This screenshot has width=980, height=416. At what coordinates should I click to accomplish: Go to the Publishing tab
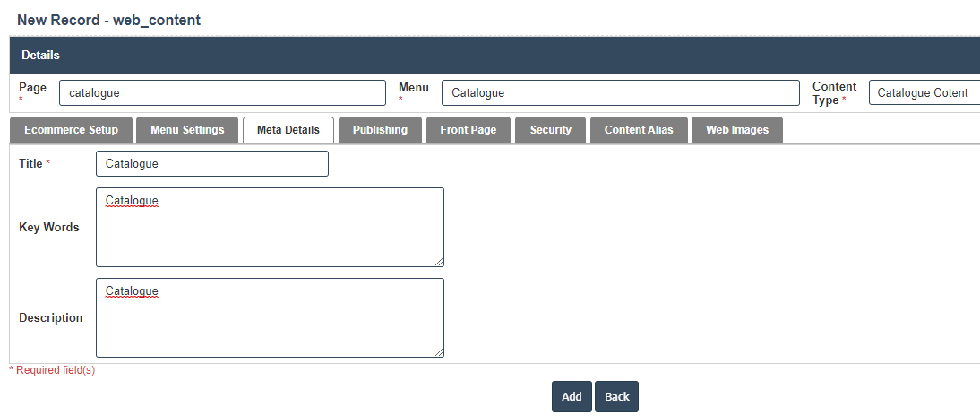(380, 130)
